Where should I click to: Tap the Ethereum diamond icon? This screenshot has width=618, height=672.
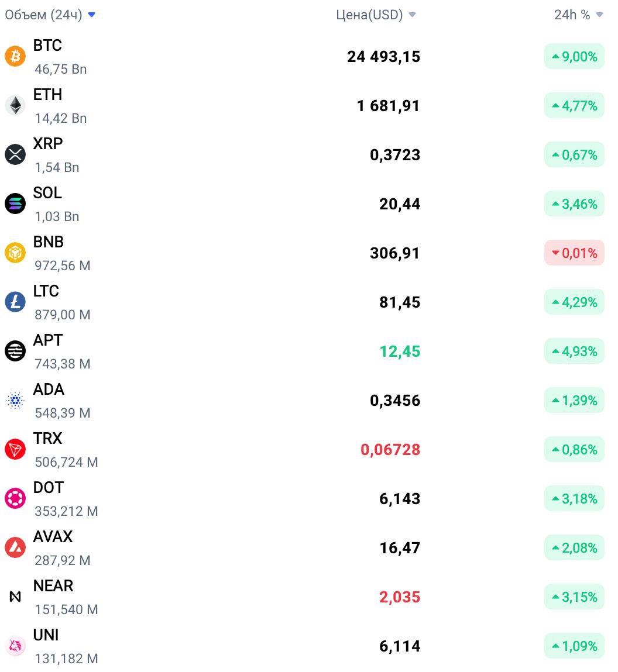point(15,105)
